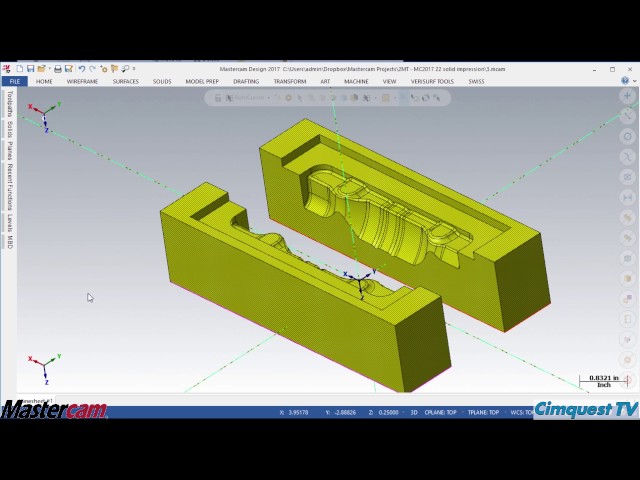Click the Save icon in quick access toolbar
The image size is (640, 480).
(31, 69)
